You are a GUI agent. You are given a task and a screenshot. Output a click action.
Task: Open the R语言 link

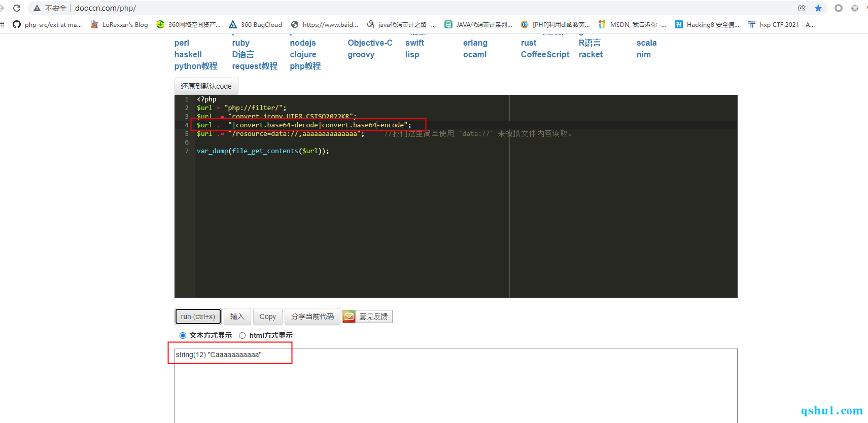(589, 43)
